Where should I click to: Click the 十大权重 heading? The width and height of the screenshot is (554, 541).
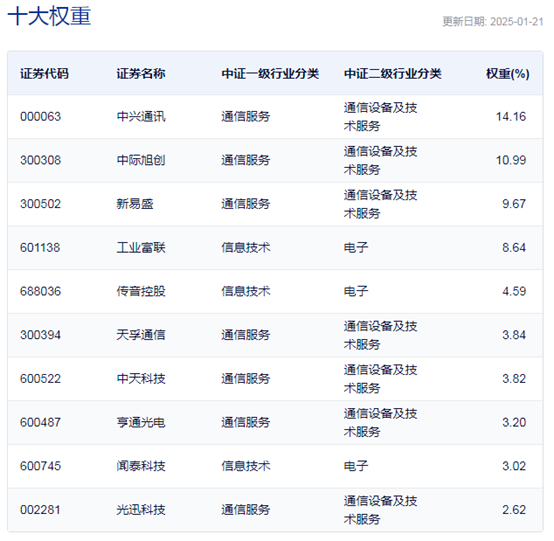pyautogui.click(x=49, y=16)
